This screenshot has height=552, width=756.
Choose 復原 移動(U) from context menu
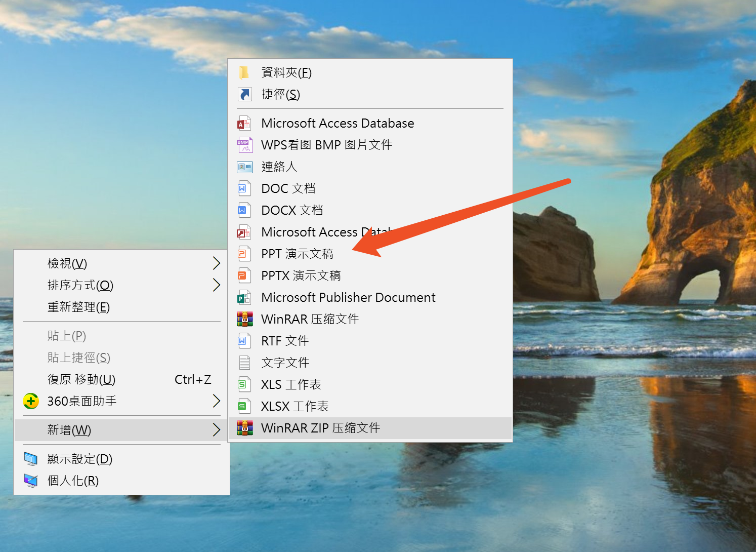tap(81, 380)
